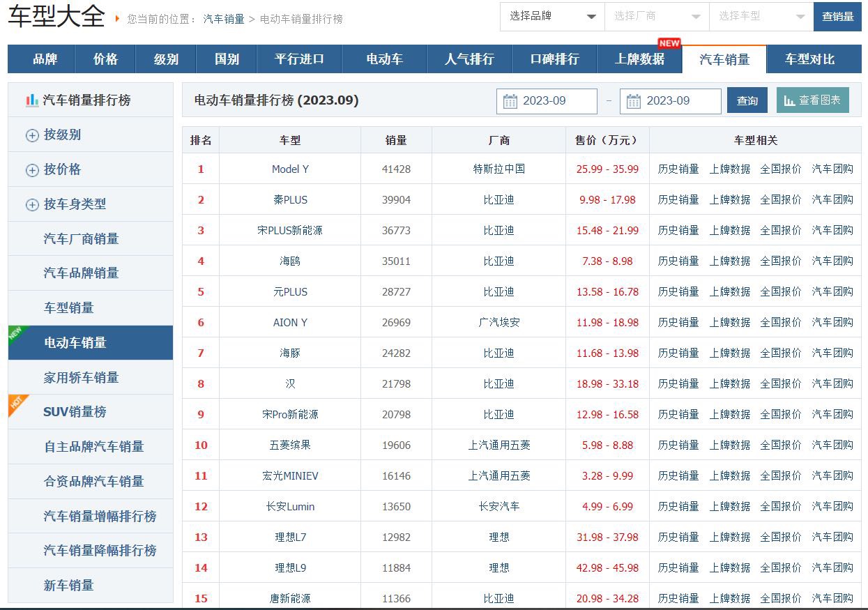Viewport: 868px width, 610px height.
Task: Expand the 按价格 plus icon
Action: coord(32,170)
